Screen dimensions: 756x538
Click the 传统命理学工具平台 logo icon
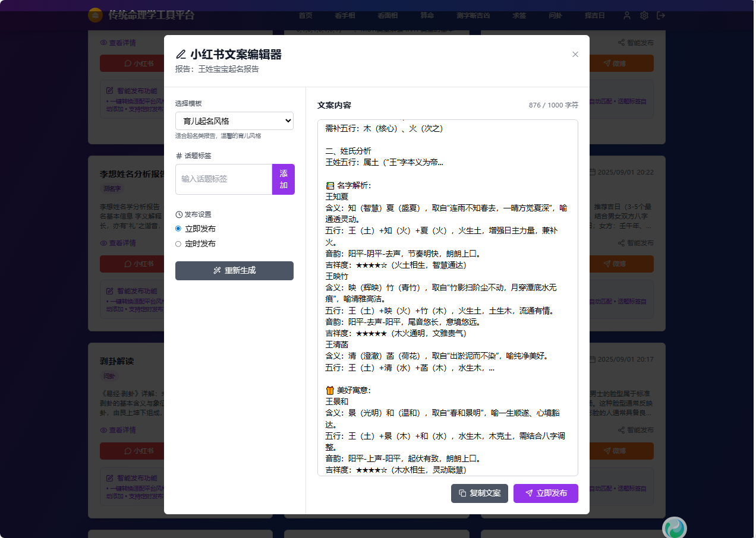[x=95, y=15]
